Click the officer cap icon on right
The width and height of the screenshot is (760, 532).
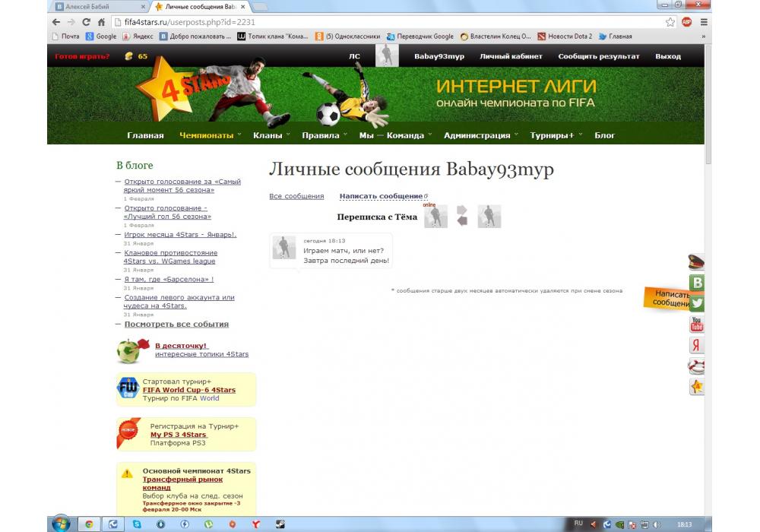pyautogui.click(x=696, y=263)
